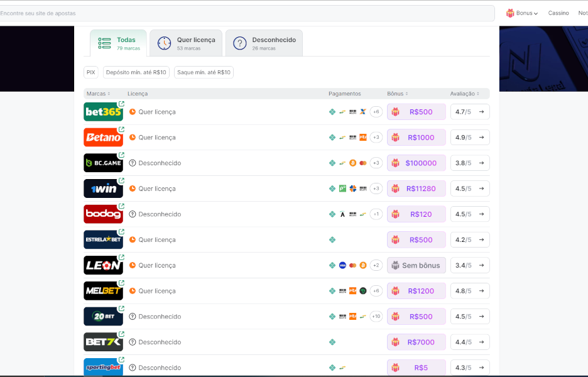Open Bodog external link icon
The width and height of the screenshot is (588, 377).
(x=121, y=206)
